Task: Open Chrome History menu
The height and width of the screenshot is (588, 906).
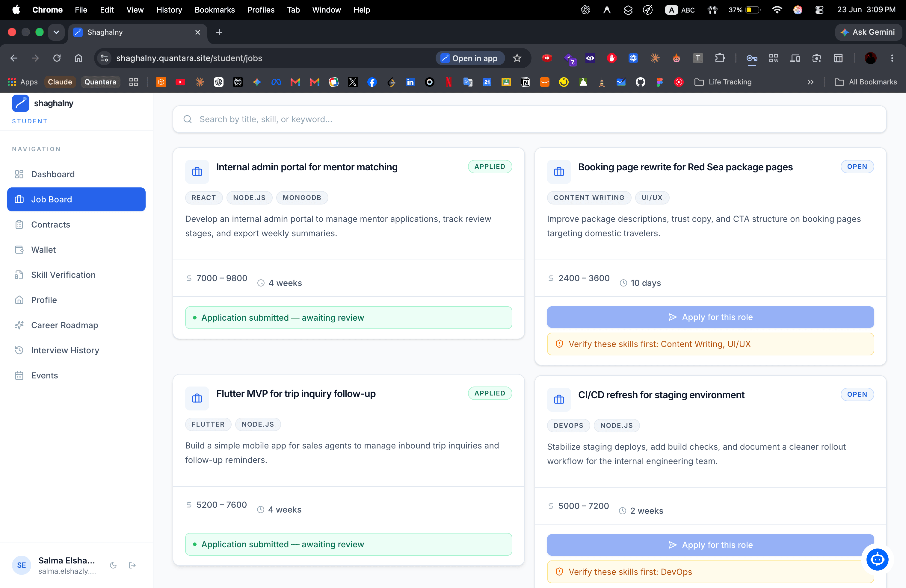Action: pyautogui.click(x=169, y=10)
